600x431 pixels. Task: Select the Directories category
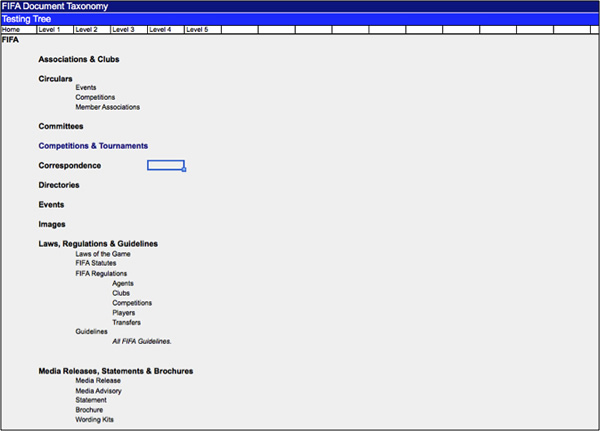click(x=59, y=185)
